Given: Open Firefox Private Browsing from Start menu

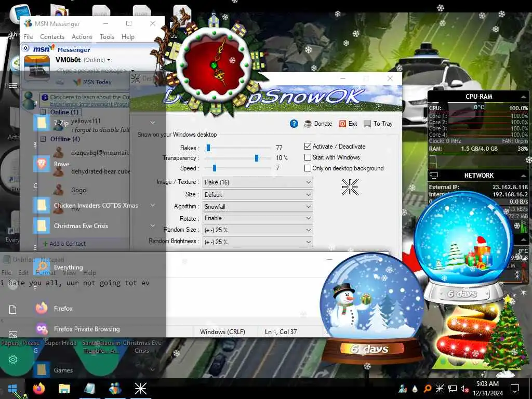Looking at the screenshot, I should pyautogui.click(x=87, y=329).
